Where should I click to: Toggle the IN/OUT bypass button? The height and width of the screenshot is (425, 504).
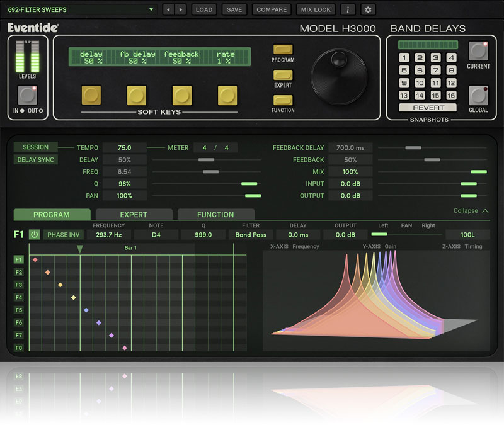tap(27, 95)
